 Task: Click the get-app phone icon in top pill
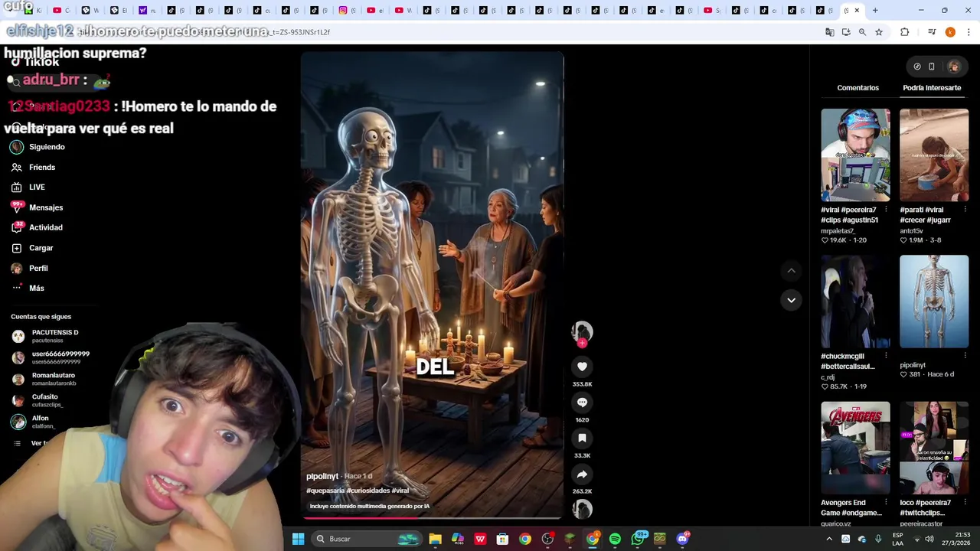tap(932, 67)
